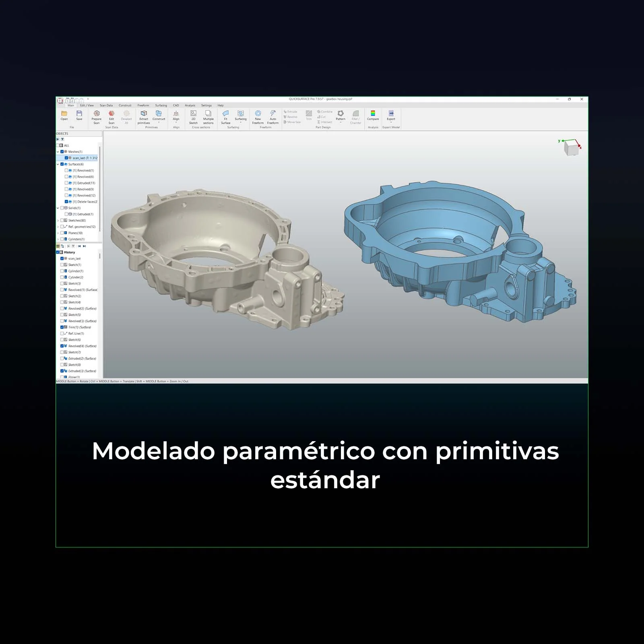Click the Revolve button in Part Design
644x644 pixels.
[291, 117]
